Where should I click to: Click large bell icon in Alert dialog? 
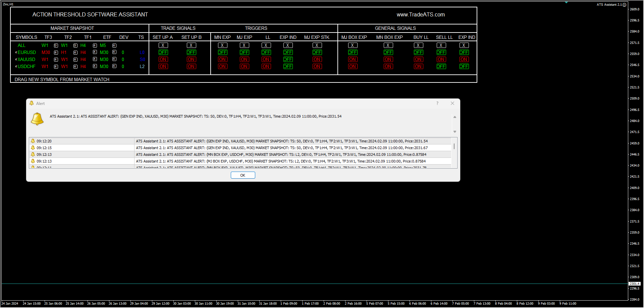(37, 119)
